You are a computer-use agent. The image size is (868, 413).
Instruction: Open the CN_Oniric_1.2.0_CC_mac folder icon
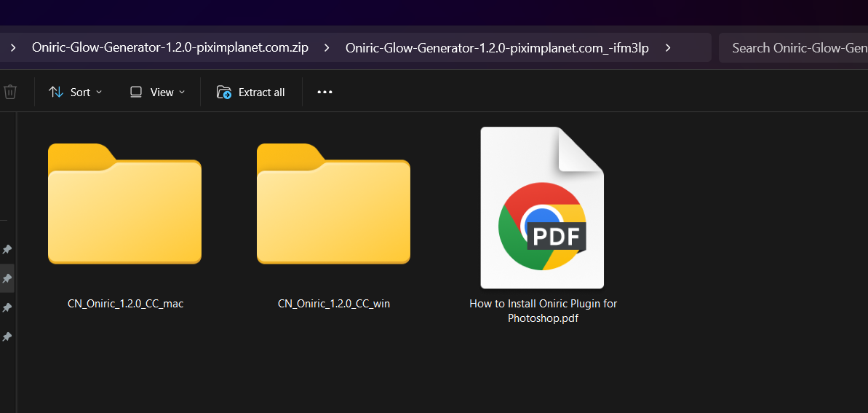pos(124,203)
